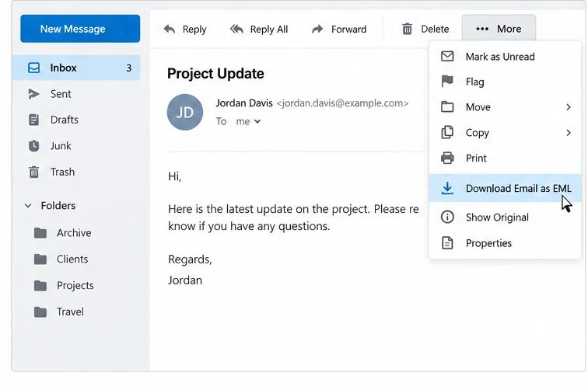Choose Show Original from menu
Image resolution: width=588 pixels, height=390 pixels.
tap(505, 218)
